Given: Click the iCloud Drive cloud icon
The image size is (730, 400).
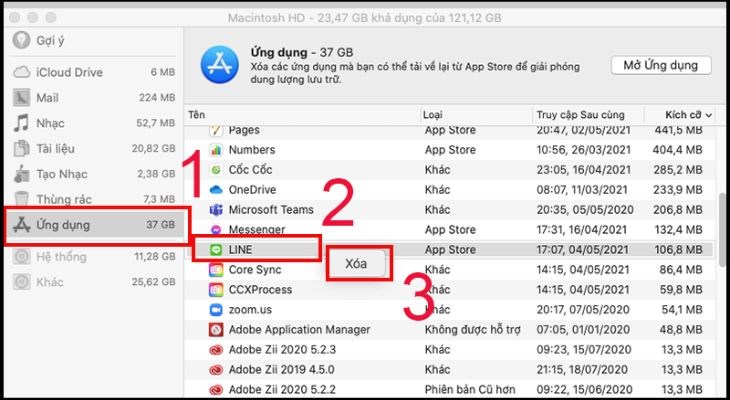Looking at the screenshot, I should (21, 73).
